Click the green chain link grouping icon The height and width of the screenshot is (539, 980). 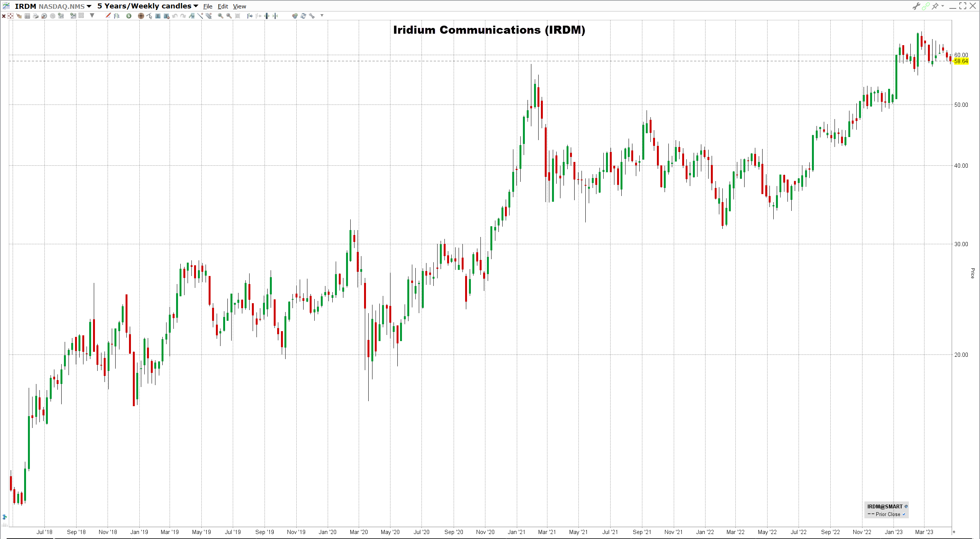click(926, 6)
